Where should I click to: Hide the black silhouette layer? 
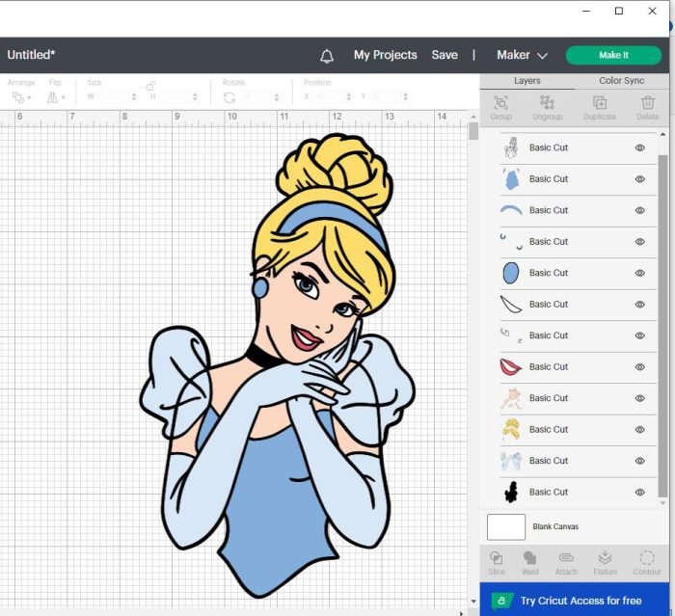tap(640, 492)
